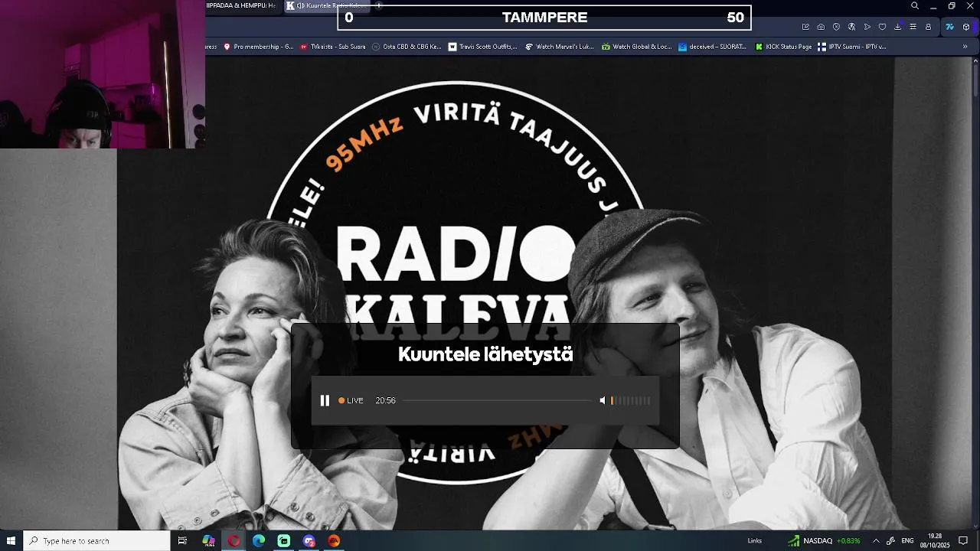Open the extensions cube icon

click(x=966, y=27)
